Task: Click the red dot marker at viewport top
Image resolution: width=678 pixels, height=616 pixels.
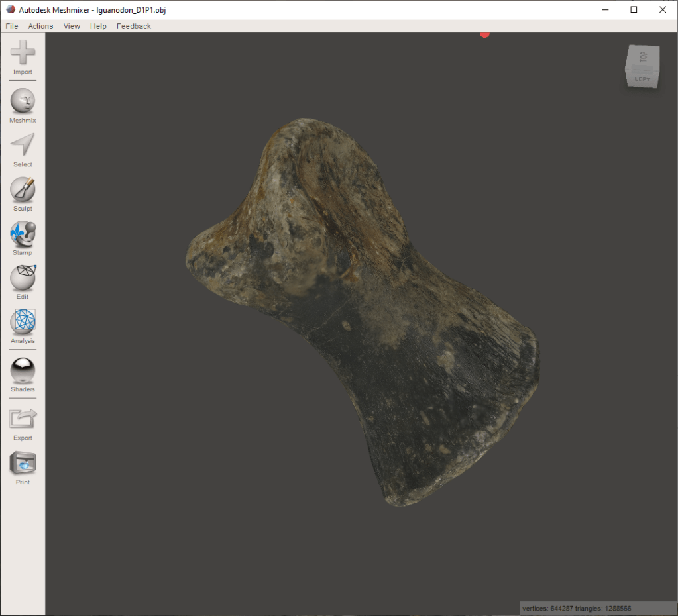Action: [x=484, y=34]
